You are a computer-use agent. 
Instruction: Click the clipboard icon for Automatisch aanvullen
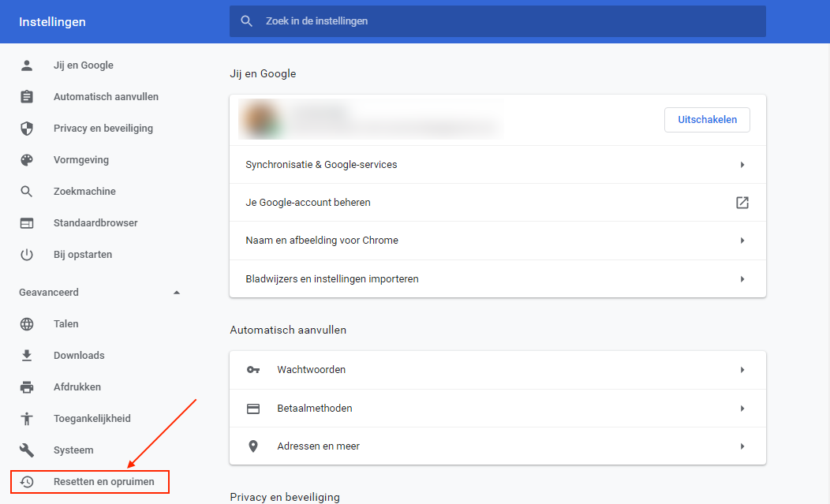(x=27, y=97)
